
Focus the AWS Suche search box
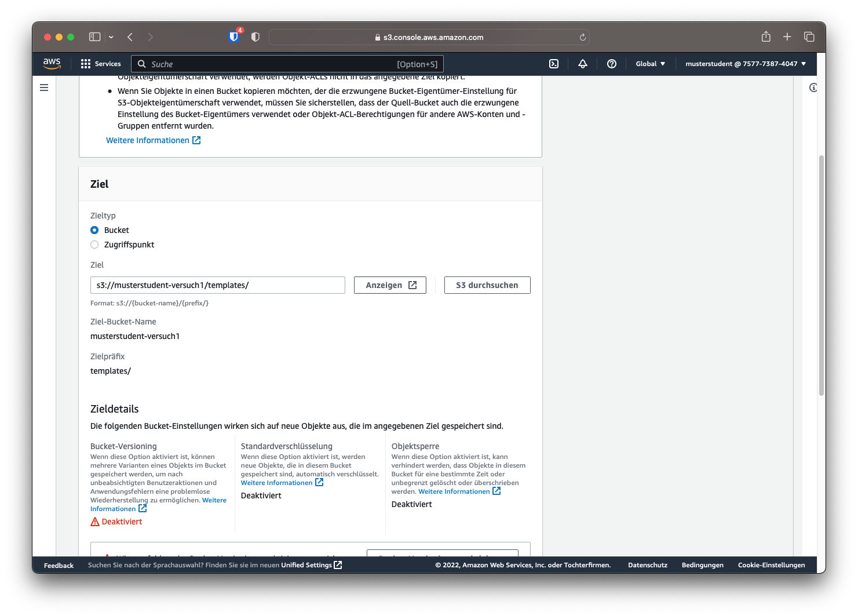click(287, 64)
